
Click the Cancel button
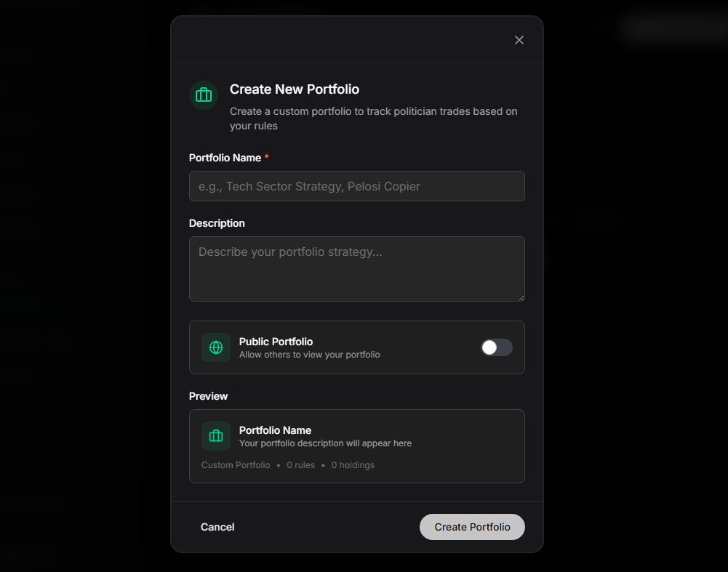(x=217, y=527)
